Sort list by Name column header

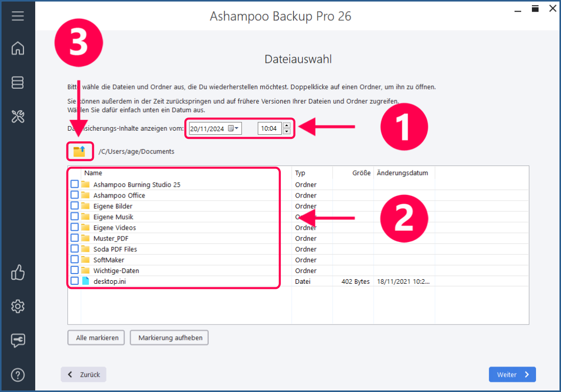[x=93, y=173]
